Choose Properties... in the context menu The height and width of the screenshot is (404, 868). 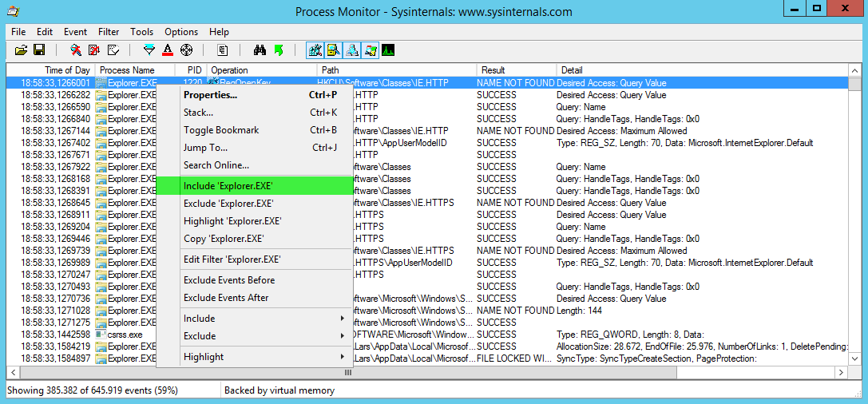255,95
